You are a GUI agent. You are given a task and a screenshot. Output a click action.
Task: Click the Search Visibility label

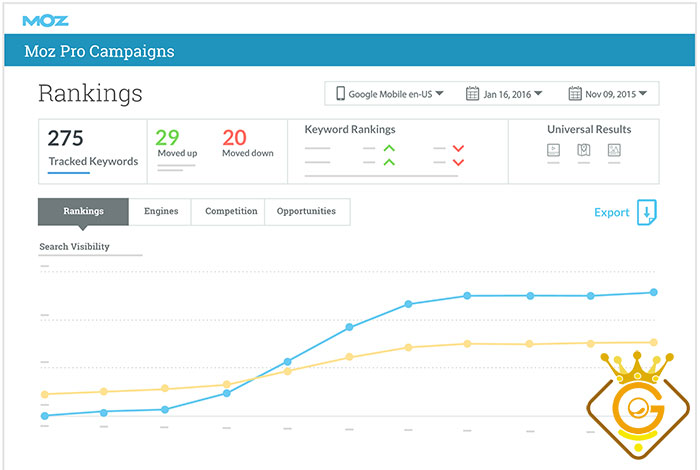click(x=75, y=246)
